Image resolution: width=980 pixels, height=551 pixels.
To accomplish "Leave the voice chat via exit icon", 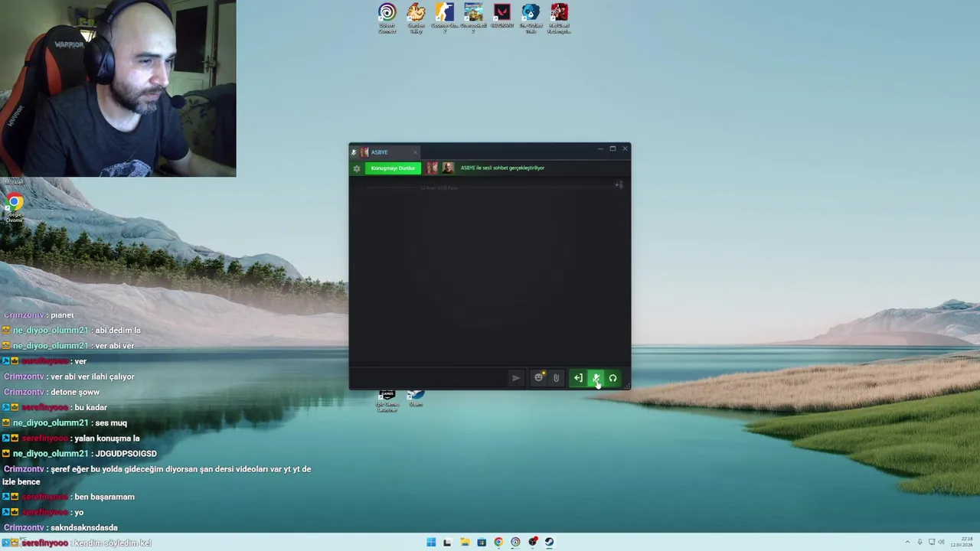I will point(578,378).
